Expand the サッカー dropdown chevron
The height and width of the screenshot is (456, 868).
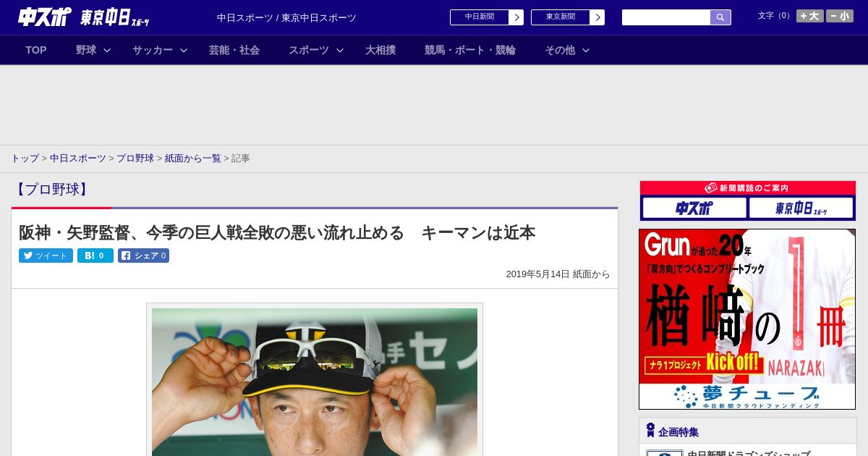point(184,50)
